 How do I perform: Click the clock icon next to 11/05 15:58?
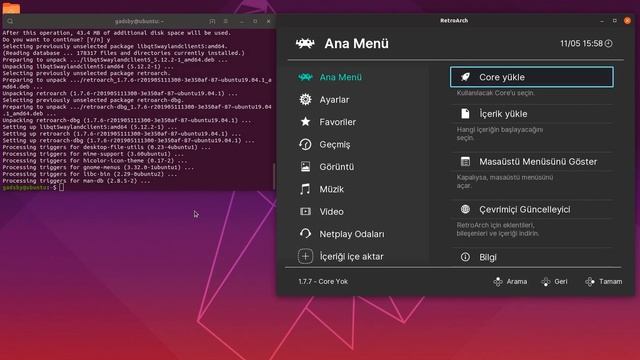609,43
